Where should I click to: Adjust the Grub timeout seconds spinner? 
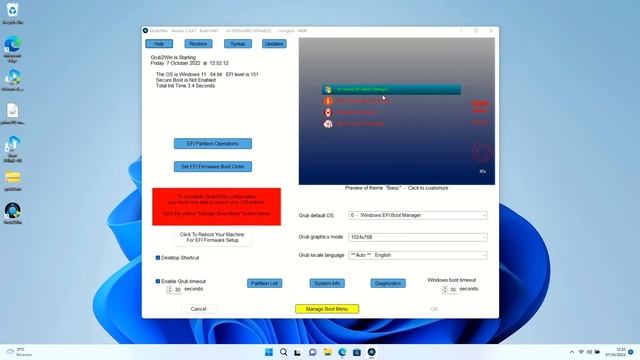[x=170, y=289]
